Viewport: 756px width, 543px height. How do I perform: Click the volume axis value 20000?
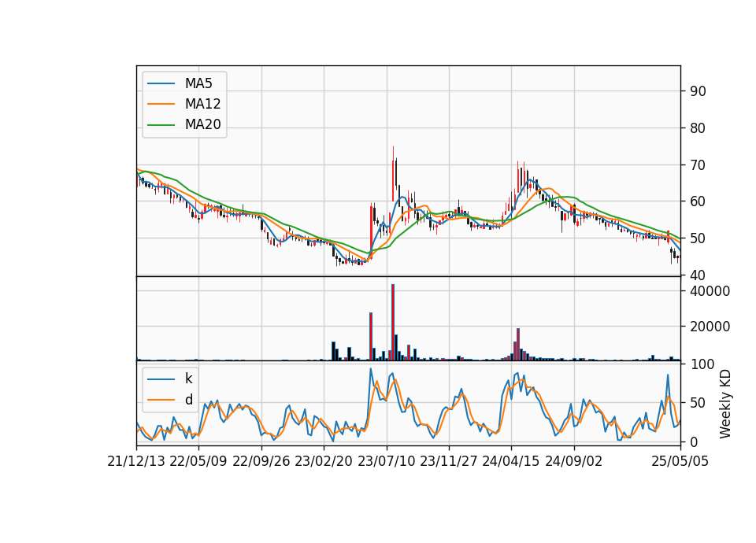(710, 327)
